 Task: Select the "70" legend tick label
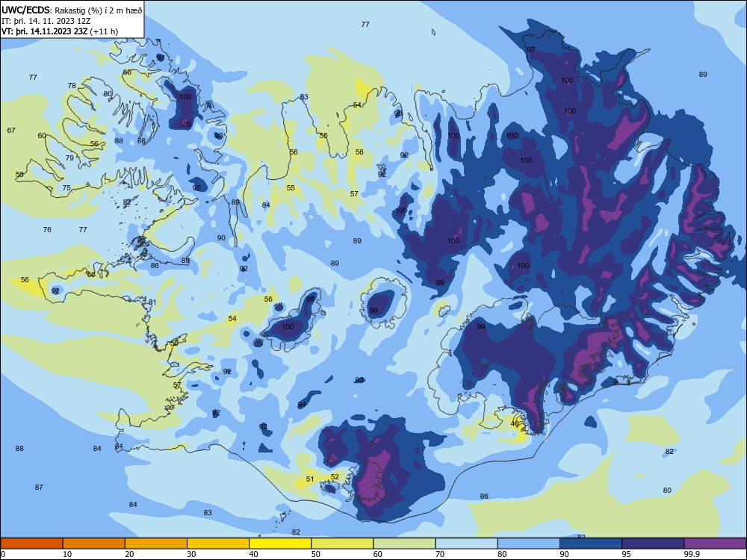click(440, 554)
